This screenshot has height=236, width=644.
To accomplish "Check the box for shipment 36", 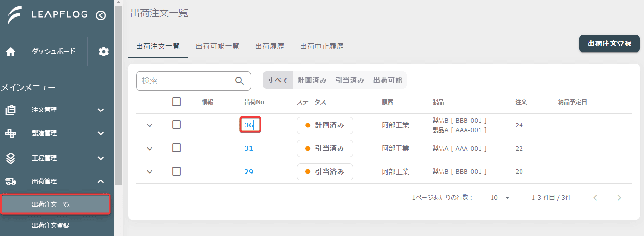I will [x=177, y=125].
